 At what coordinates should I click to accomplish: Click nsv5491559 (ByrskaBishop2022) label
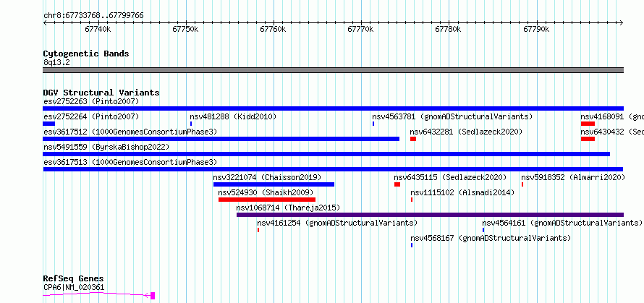(106, 147)
